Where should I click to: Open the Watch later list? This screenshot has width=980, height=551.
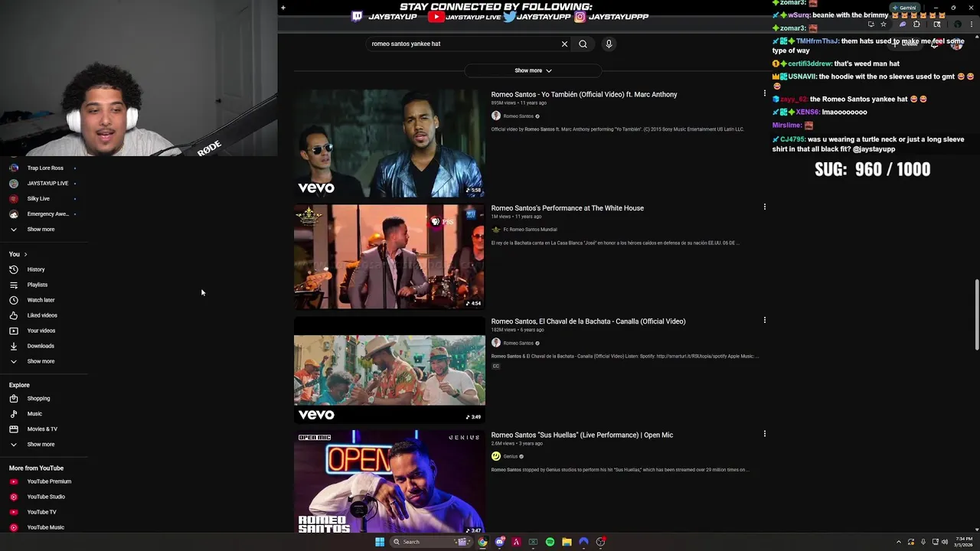[41, 300]
